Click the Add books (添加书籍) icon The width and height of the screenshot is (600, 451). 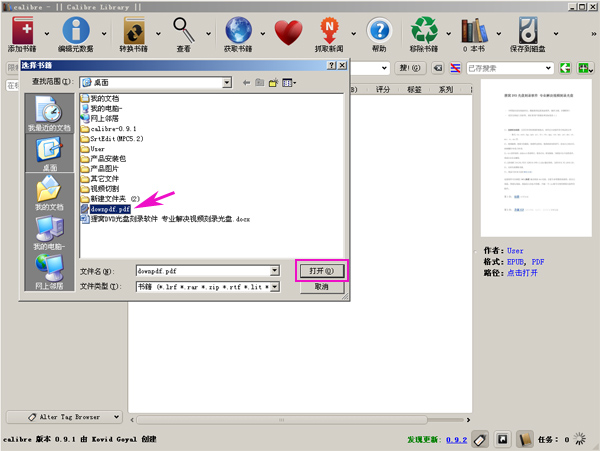(x=22, y=30)
